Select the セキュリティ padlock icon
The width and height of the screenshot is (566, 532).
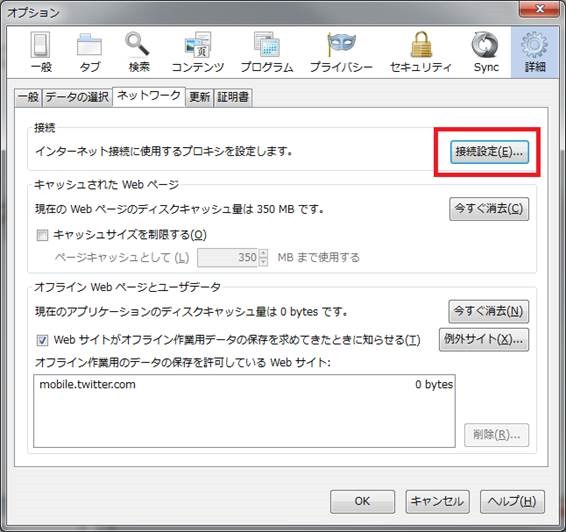coord(421,45)
